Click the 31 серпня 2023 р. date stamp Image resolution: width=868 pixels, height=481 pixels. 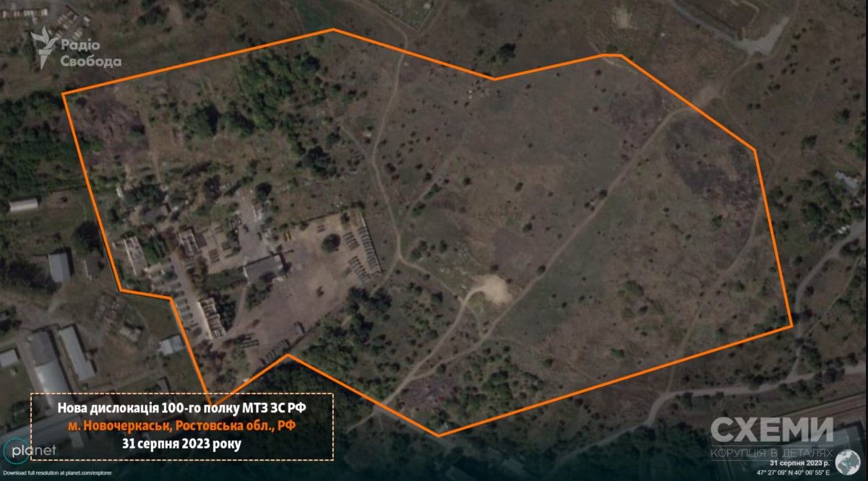[800, 462]
